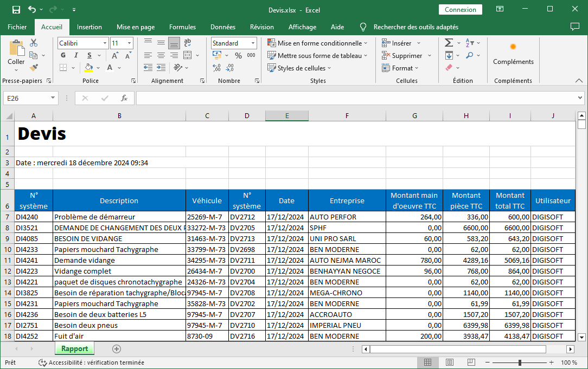The height and width of the screenshot is (369, 588).
Task: Expand the formula bar chevron
Action: [x=580, y=98]
